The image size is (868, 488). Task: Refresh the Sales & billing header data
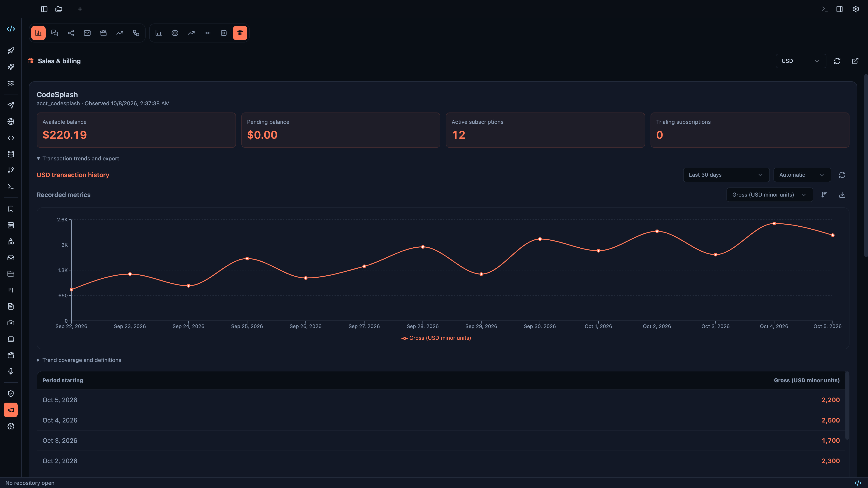coord(837,61)
